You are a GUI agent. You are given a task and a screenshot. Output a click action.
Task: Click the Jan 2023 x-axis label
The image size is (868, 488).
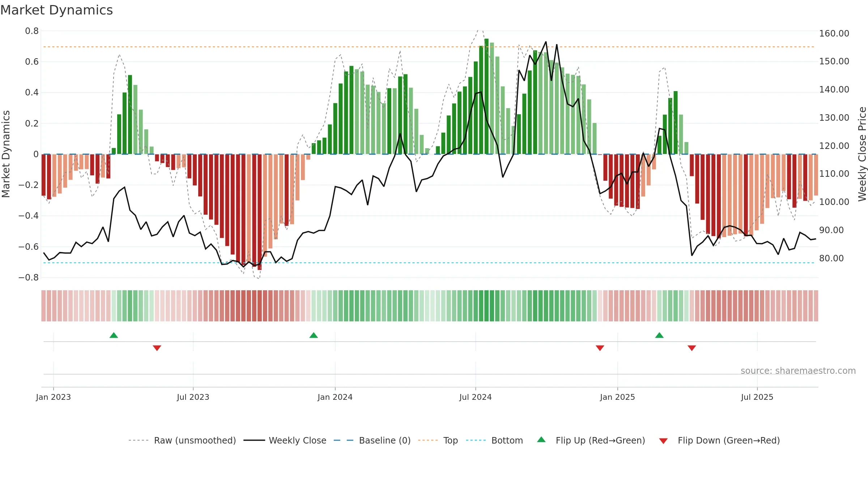(x=54, y=397)
